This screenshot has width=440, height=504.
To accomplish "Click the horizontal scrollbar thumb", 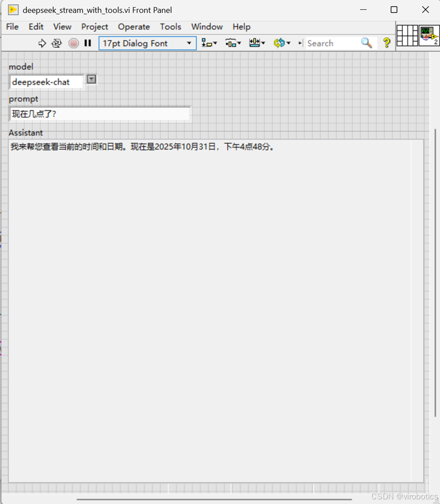I will click(214, 499).
